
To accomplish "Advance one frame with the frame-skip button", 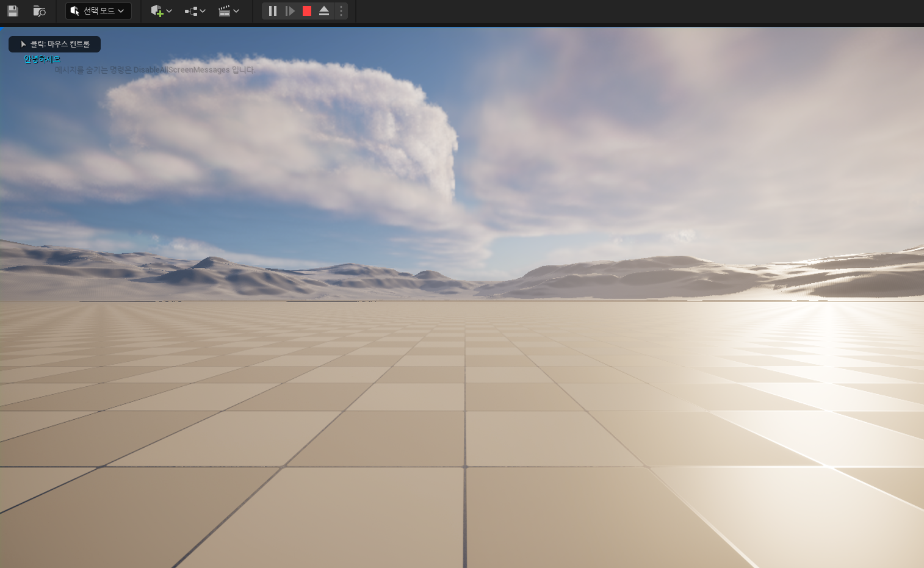I will pos(290,11).
